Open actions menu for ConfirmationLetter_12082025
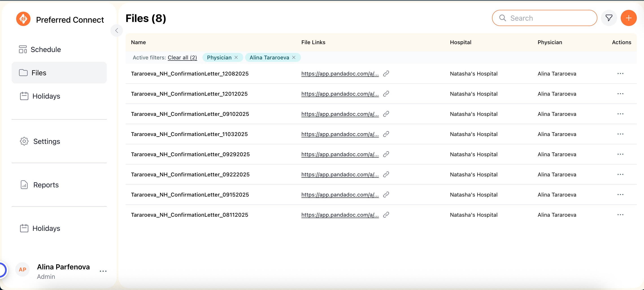The image size is (644, 290). click(x=620, y=74)
